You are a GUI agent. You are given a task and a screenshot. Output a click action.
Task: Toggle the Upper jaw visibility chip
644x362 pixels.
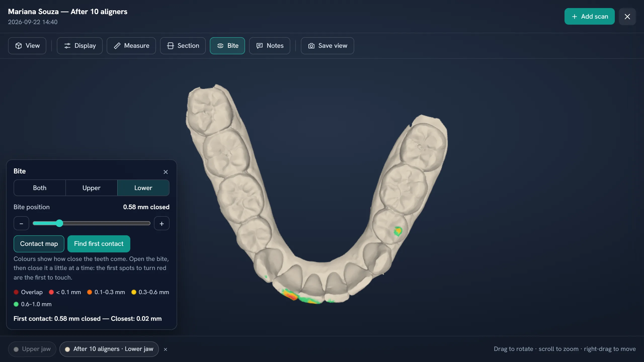32,349
